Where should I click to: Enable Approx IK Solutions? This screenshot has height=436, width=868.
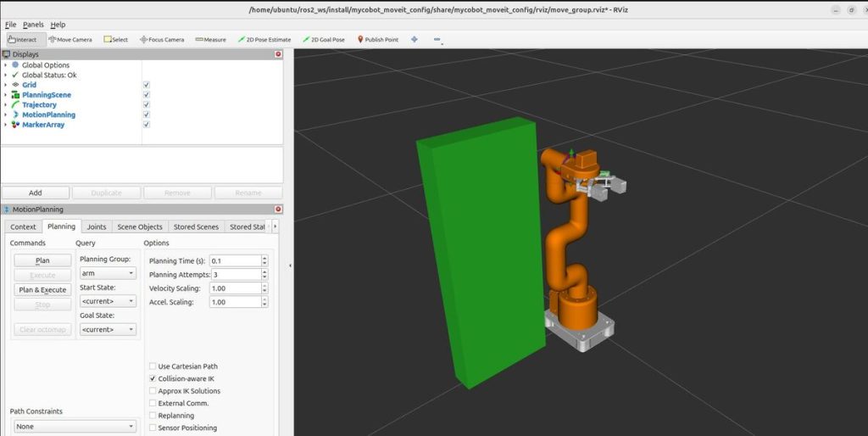click(153, 391)
